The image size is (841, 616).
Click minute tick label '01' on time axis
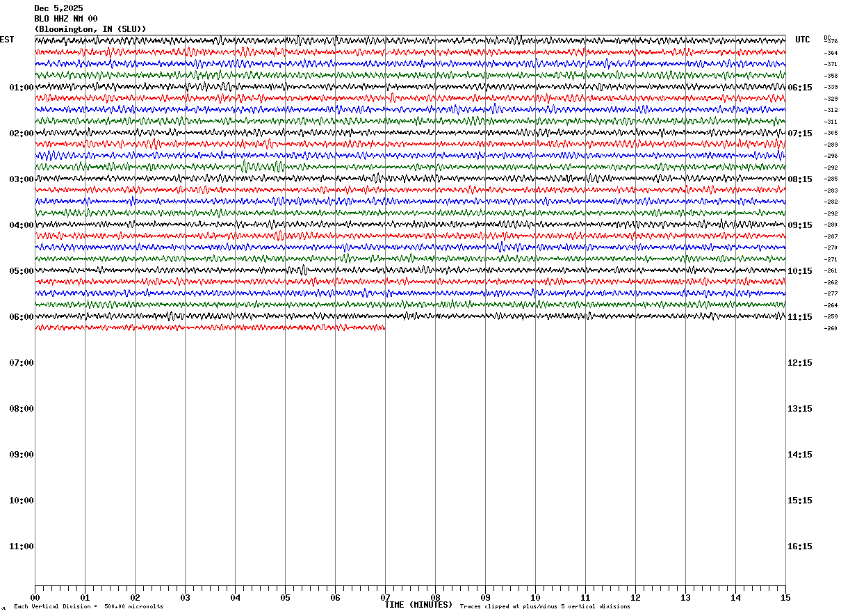85,598
